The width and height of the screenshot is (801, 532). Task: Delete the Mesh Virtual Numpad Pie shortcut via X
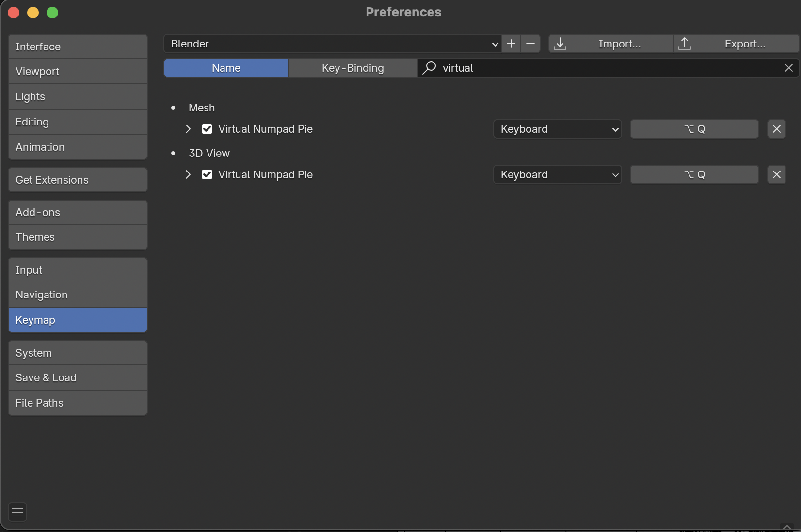(x=776, y=129)
